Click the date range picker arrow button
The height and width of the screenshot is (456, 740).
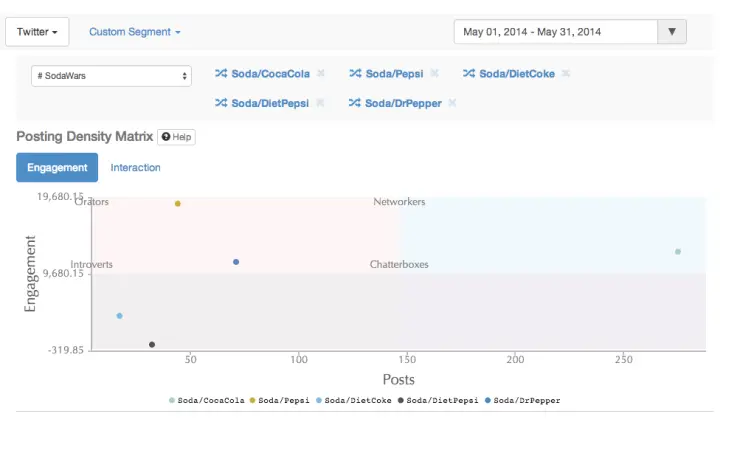point(671,32)
